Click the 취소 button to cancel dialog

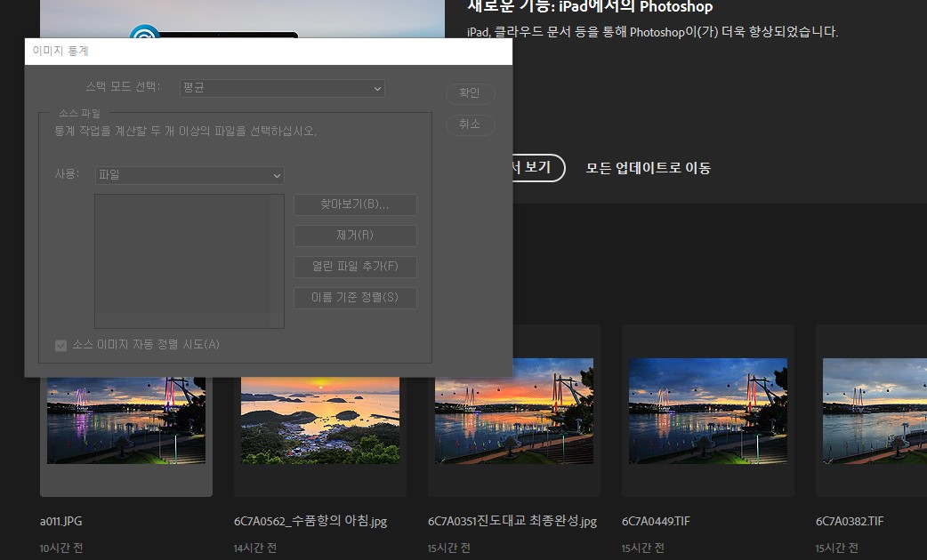[470, 124]
